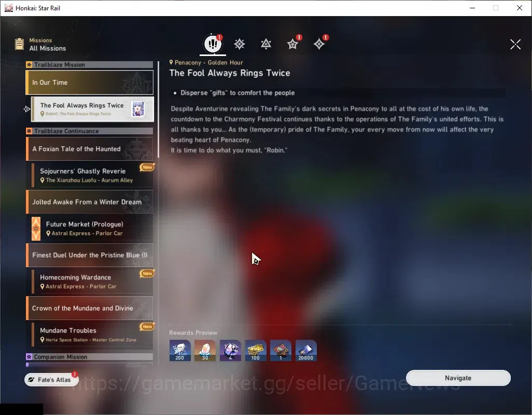View the 20000 credits reward icon
Screen dimensions: 532x415
[x=306, y=350]
